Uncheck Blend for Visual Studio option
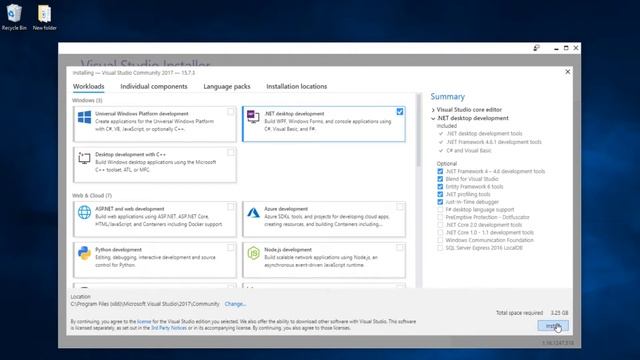This screenshot has width=640, height=360. (x=440, y=179)
